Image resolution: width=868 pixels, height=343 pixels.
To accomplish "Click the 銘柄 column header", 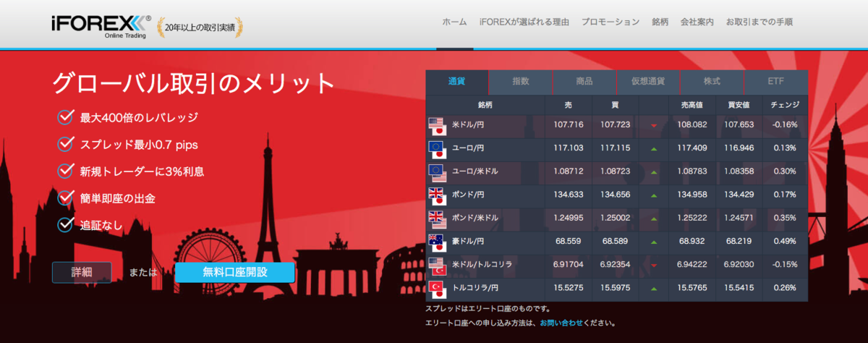I will coord(485,105).
